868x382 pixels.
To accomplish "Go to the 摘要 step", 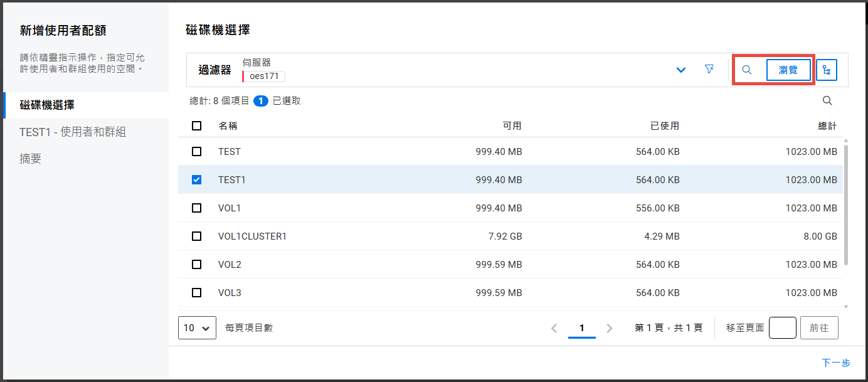I will click(31, 159).
